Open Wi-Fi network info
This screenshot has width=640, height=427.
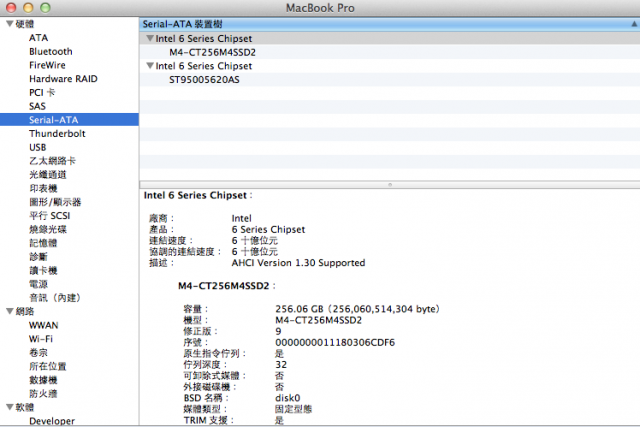[x=41, y=339]
